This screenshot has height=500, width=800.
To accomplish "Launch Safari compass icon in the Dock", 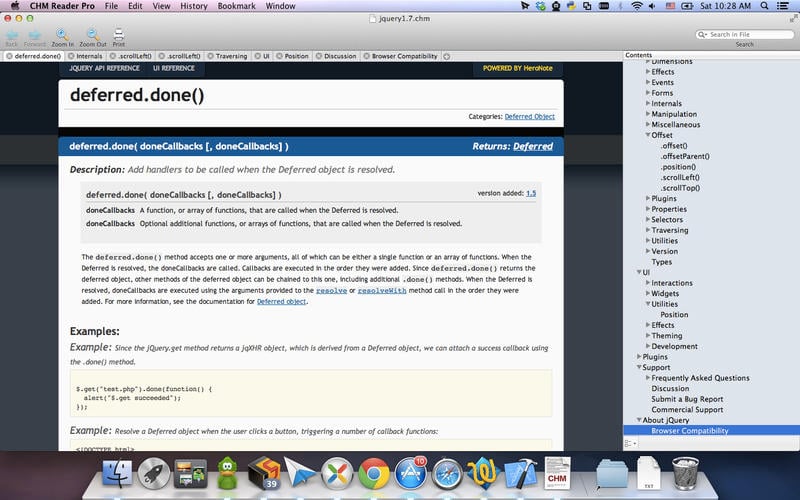I will [x=447, y=473].
